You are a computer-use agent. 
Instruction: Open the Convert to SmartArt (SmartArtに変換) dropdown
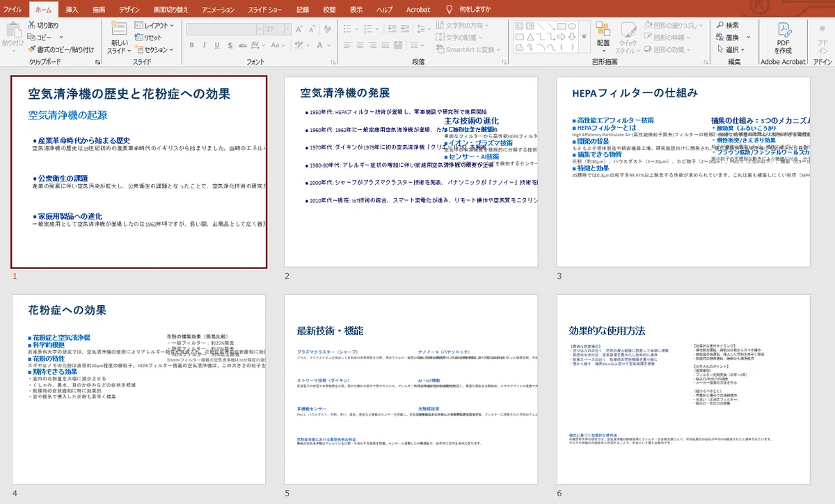pyautogui.click(x=468, y=49)
